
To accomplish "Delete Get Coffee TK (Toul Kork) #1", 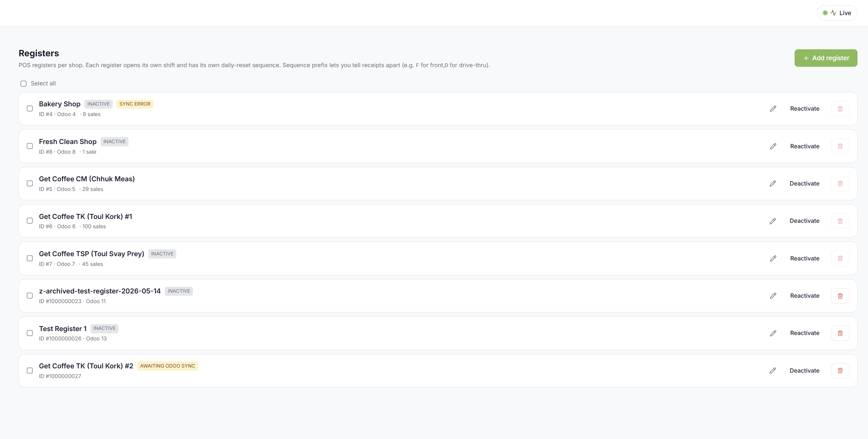I will pos(840,221).
